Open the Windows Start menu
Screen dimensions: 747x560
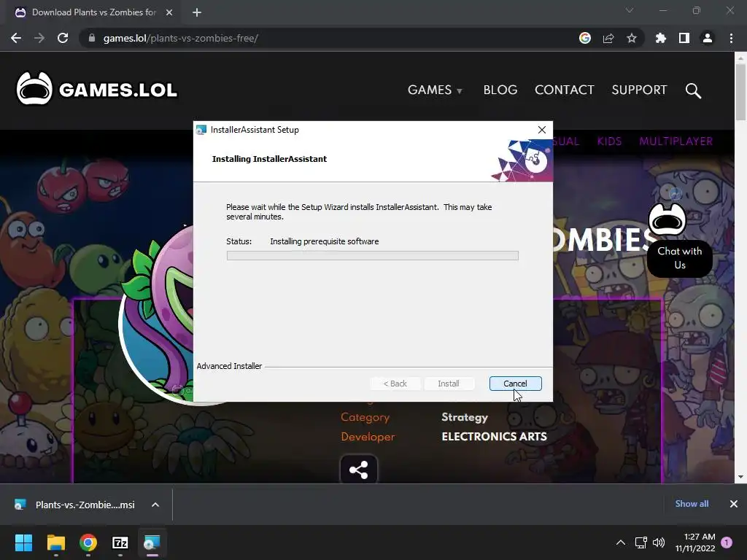[24, 542]
